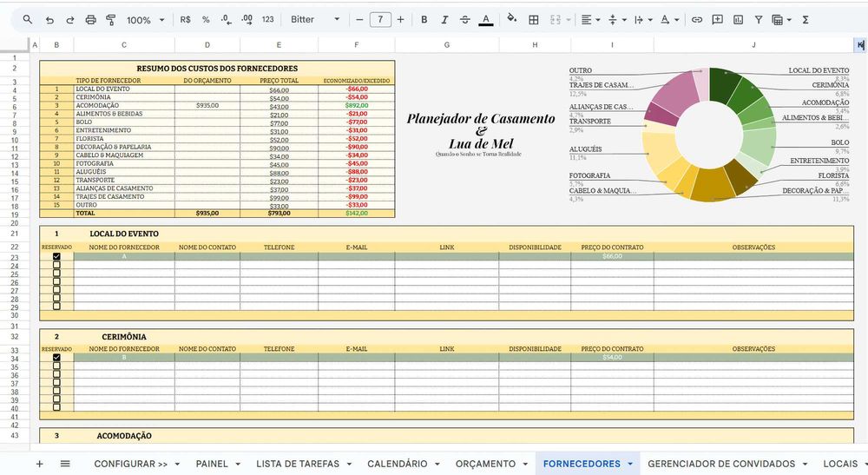Decrease decimal places
Screen dimensions: 868x475
(226, 19)
